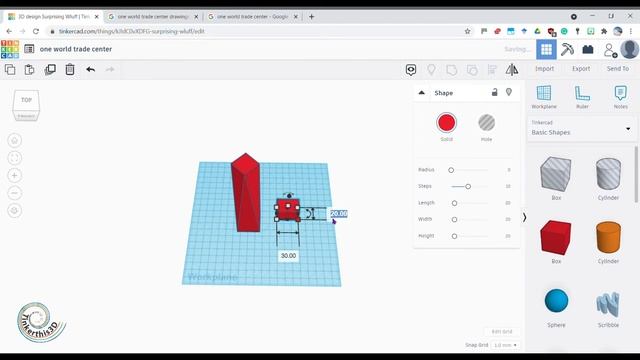
Task: Collapse the shapes sidebar chevron
Action: coord(524,218)
